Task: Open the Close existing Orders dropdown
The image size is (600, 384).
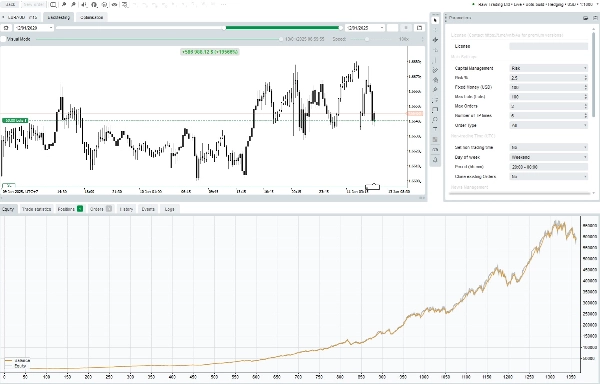Action: click(548, 177)
